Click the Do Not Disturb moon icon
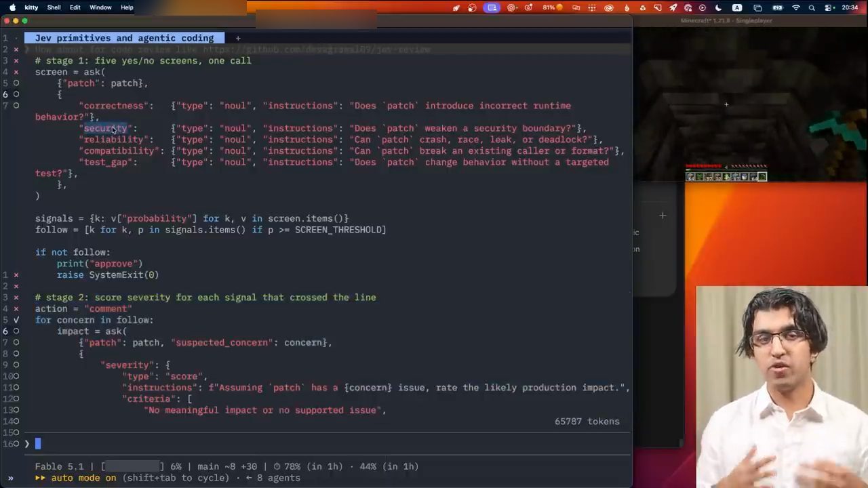The height and width of the screenshot is (488, 868). 718,7
